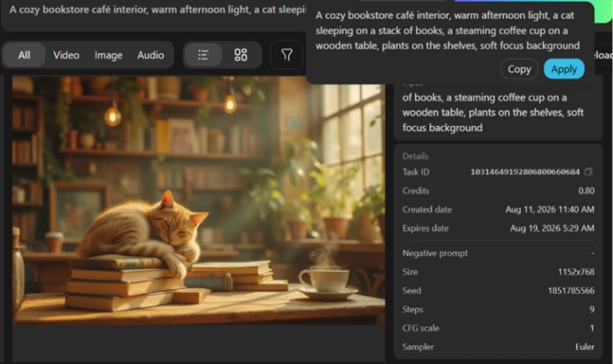Image resolution: width=613 pixels, height=364 pixels.
Task: Copy the Task ID number
Action: click(588, 171)
